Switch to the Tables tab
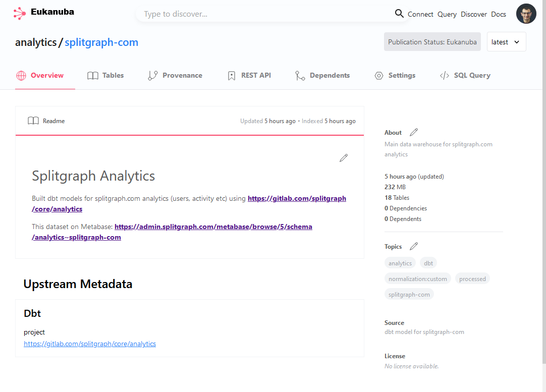The width and height of the screenshot is (546, 392). pos(105,76)
